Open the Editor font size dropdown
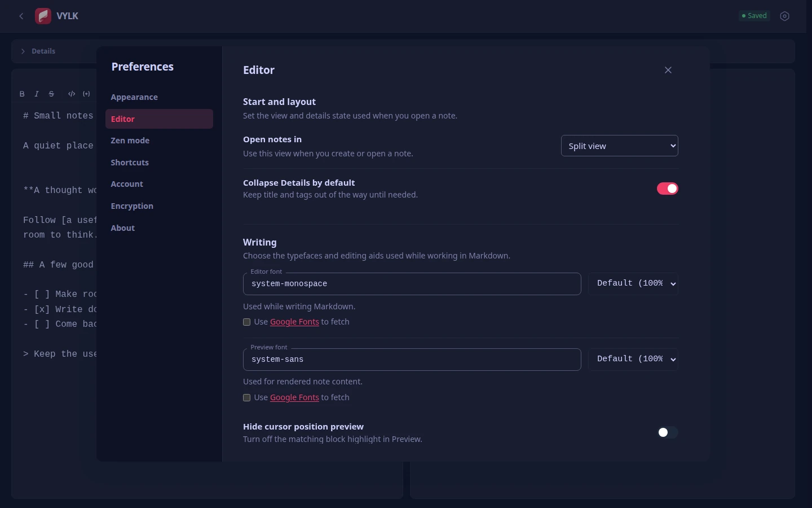The width and height of the screenshot is (812, 508). (x=633, y=283)
